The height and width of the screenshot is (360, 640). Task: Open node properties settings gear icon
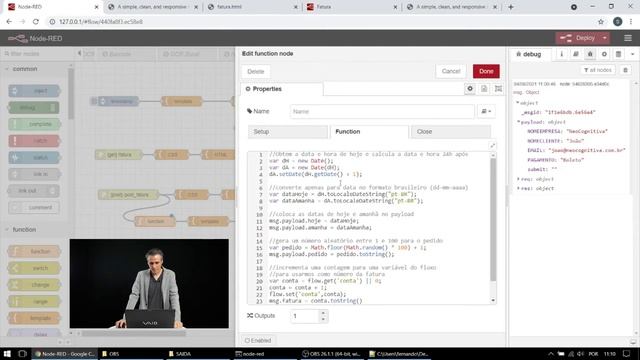click(470, 89)
